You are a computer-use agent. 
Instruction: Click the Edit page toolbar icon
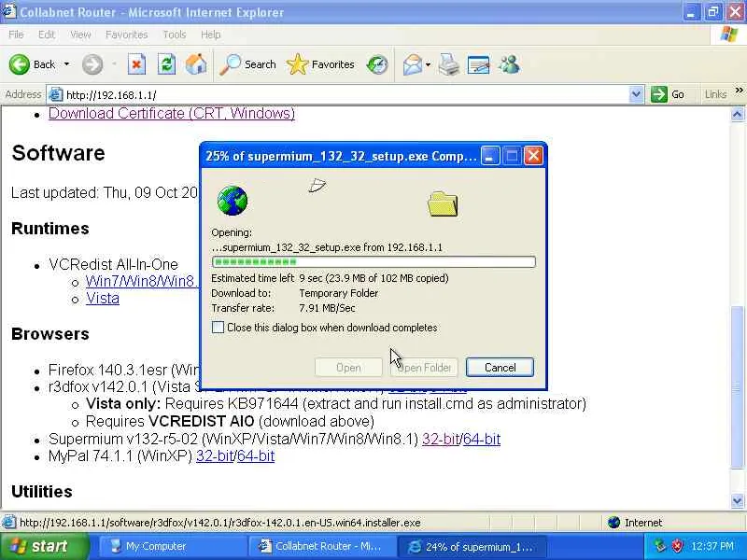(x=479, y=64)
